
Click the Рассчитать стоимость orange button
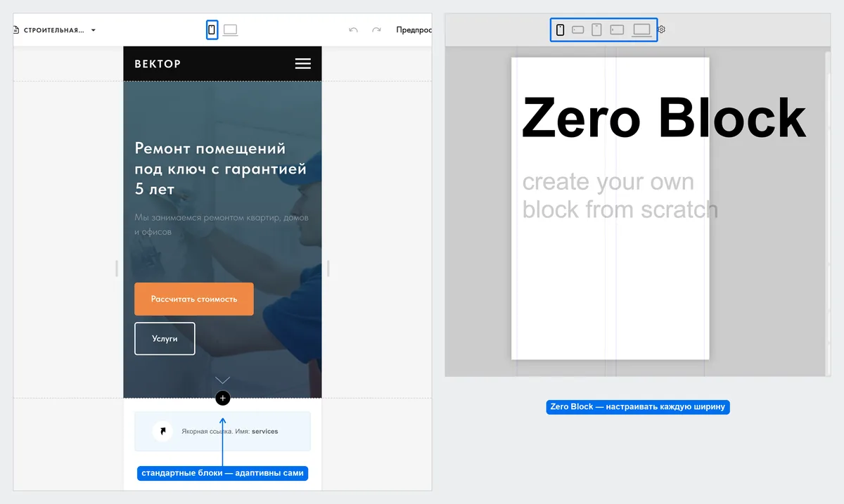click(x=194, y=299)
